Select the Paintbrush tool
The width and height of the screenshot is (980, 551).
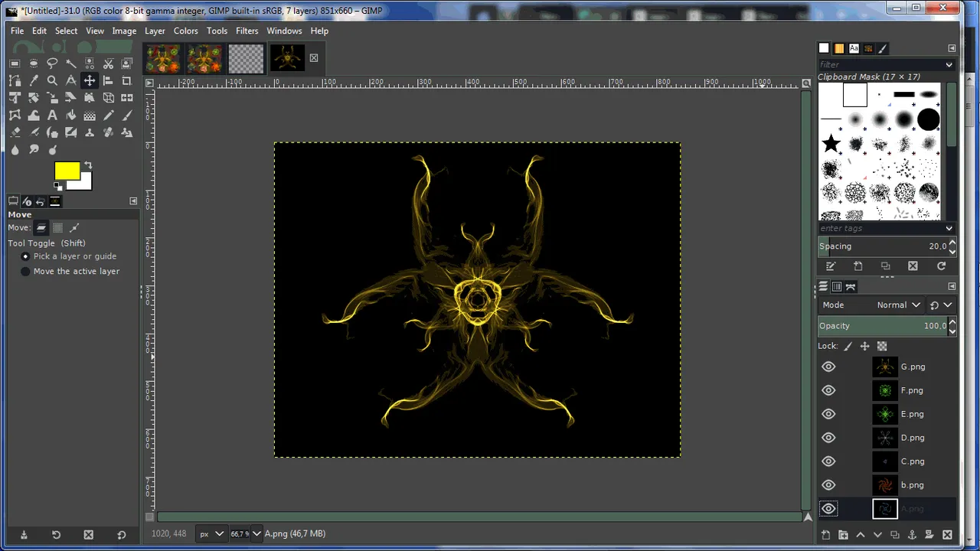pyautogui.click(x=127, y=116)
